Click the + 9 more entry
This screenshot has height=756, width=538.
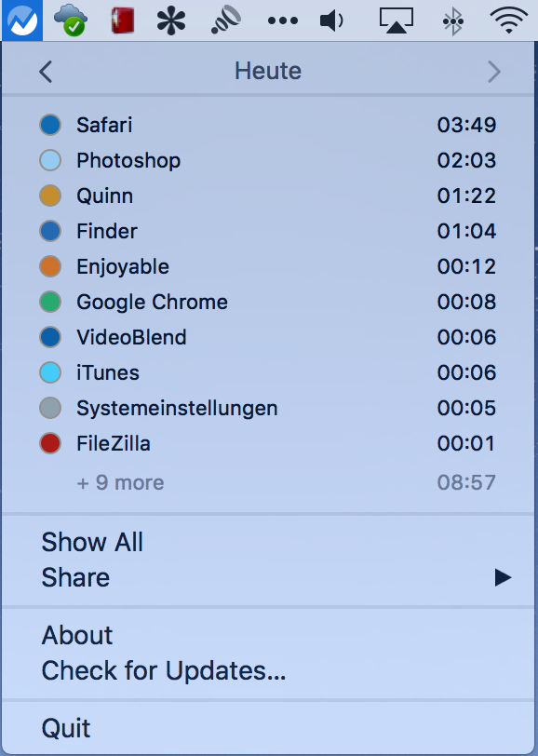point(120,482)
